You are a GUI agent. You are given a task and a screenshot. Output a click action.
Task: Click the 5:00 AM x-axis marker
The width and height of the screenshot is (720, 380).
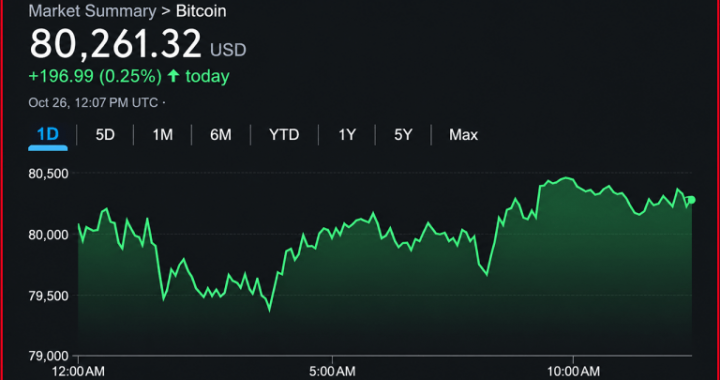pyautogui.click(x=332, y=371)
